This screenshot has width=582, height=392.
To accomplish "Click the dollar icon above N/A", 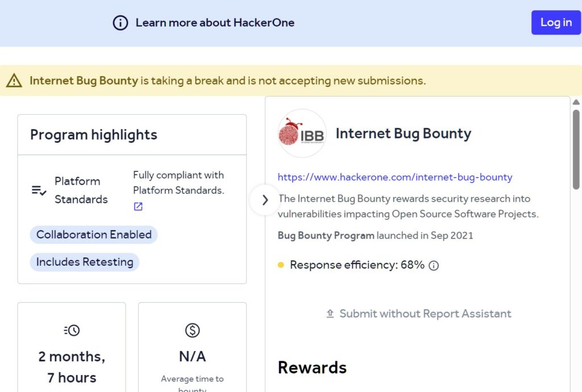I will pyautogui.click(x=192, y=330).
